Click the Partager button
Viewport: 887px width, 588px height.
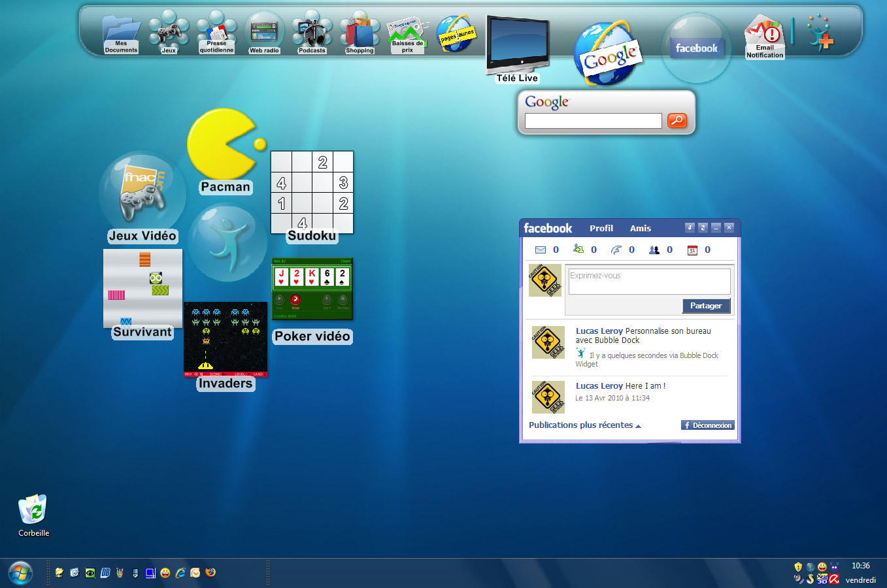pos(706,306)
